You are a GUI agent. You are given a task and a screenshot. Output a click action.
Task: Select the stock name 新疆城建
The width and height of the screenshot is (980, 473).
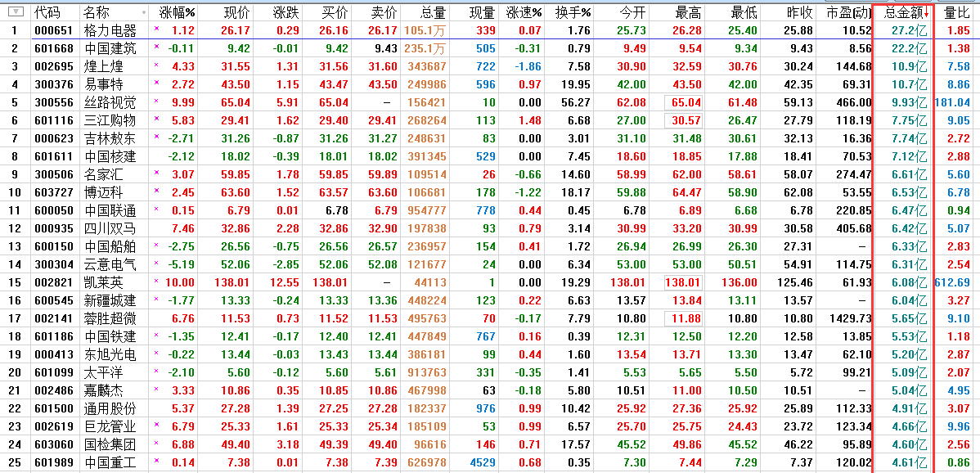[x=110, y=301]
